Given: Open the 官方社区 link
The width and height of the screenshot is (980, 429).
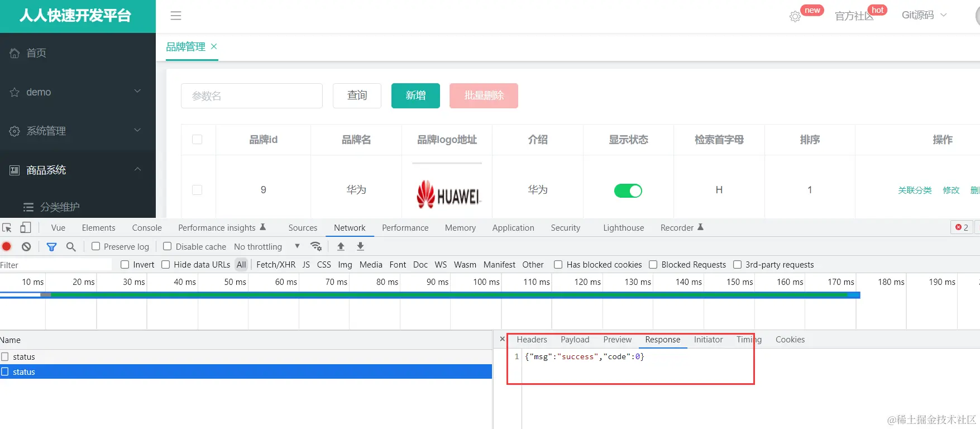Looking at the screenshot, I should tap(854, 16).
